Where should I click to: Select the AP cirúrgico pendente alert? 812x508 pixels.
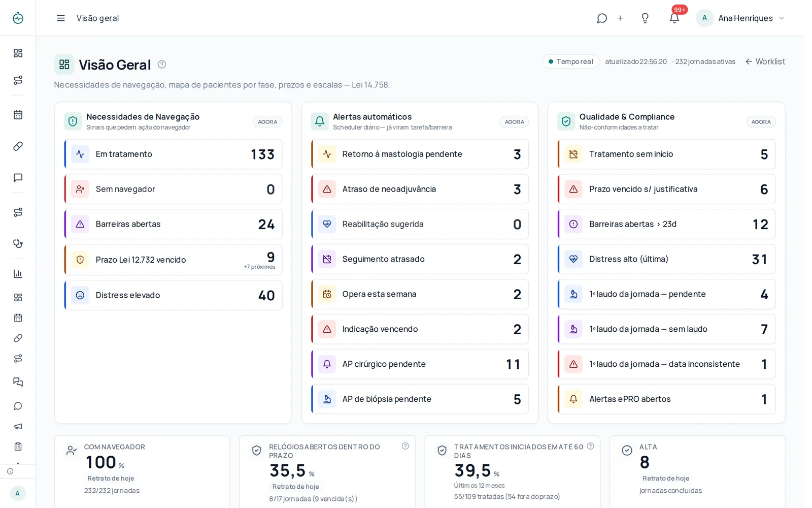tap(420, 364)
